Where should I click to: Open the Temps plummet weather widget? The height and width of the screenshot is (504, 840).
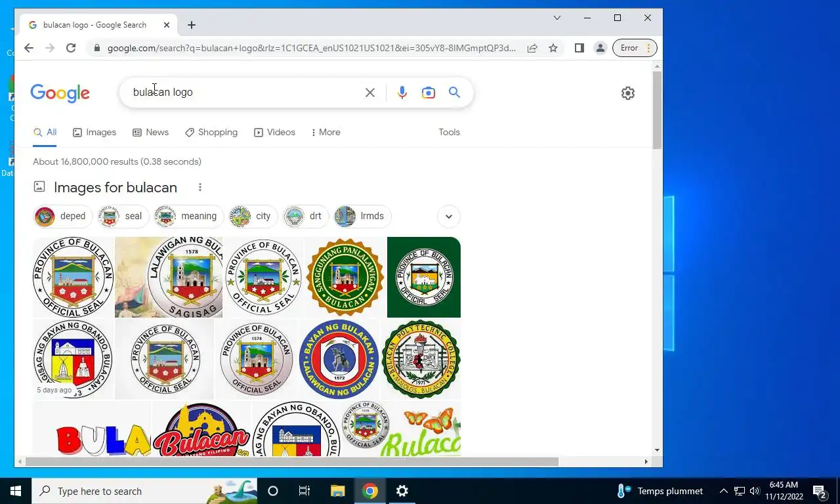click(660, 491)
